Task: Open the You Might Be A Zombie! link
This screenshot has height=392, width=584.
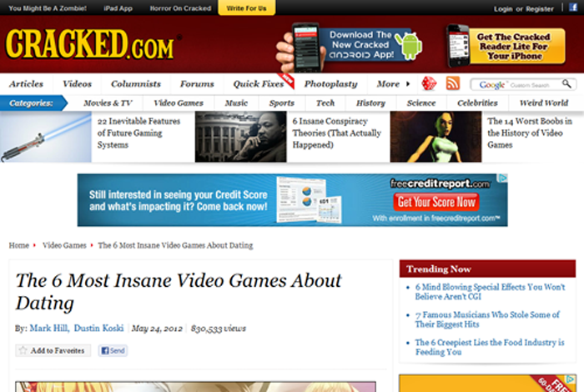Action: [x=48, y=8]
